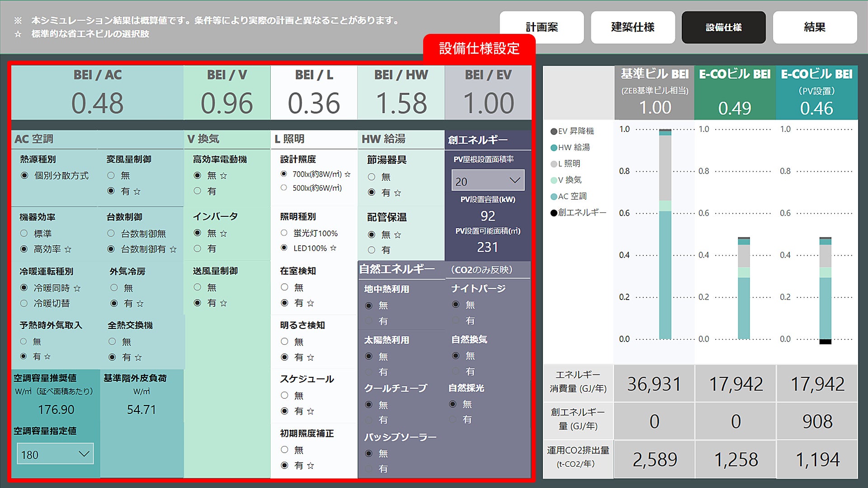
Task: Click the HW 給湯 legend dot
Action: tap(553, 147)
